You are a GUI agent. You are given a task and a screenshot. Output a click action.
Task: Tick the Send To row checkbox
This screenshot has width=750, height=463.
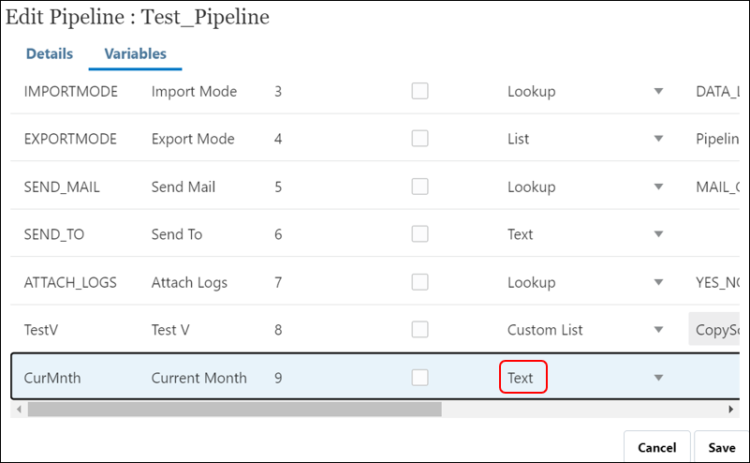[x=420, y=234]
